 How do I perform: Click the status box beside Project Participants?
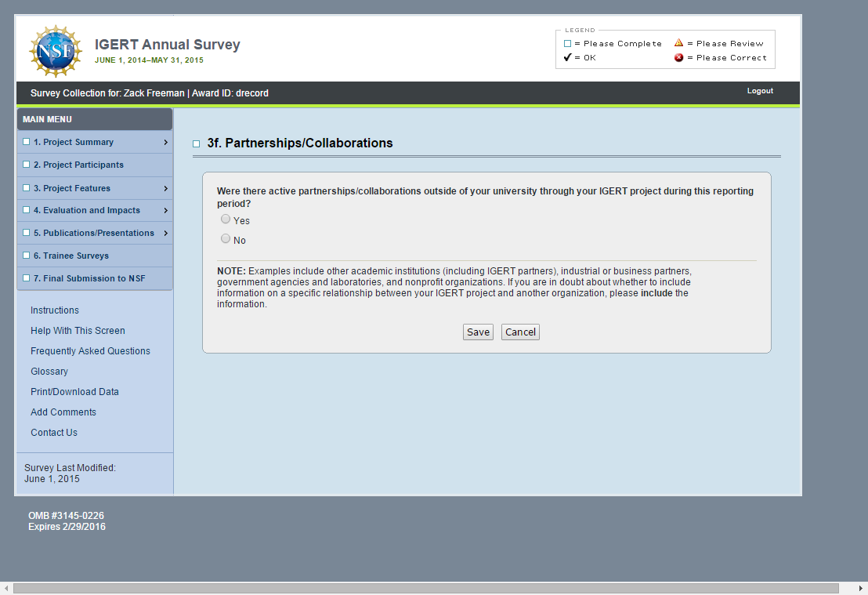(x=27, y=165)
